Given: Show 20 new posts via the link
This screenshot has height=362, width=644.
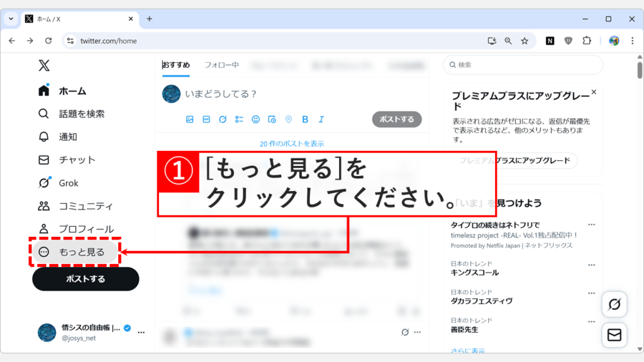Looking at the screenshot, I should pyautogui.click(x=292, y=143).
